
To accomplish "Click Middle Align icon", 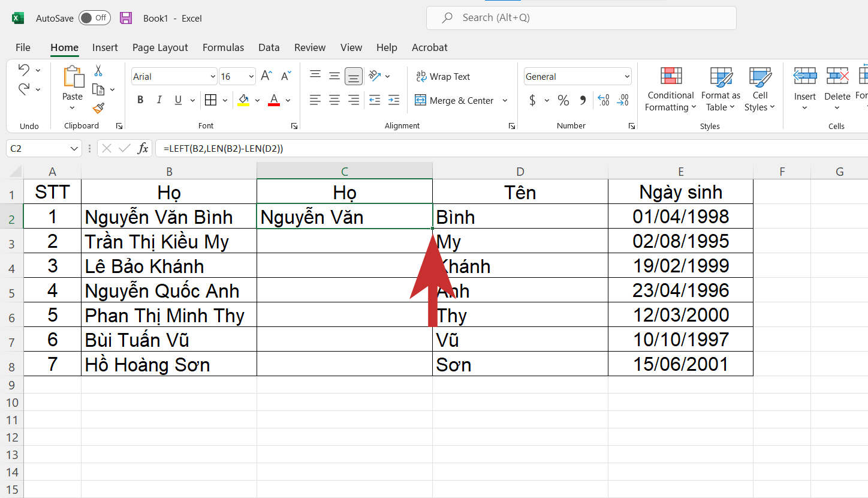I will tap(334, 76).
